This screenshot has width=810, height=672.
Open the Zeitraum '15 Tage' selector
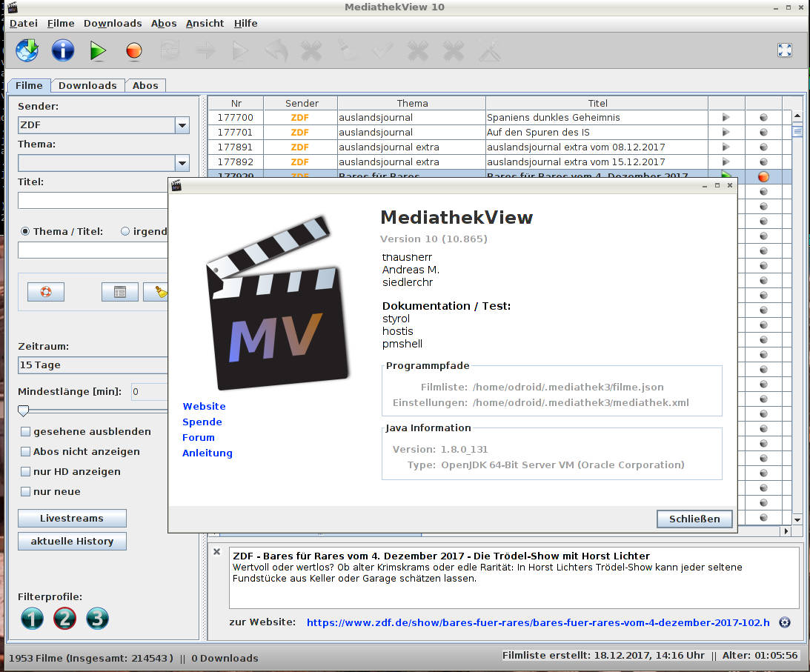pos(93,365)
